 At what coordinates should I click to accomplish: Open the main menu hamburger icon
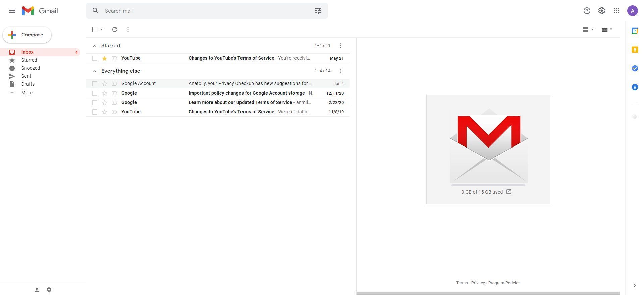pyautogui.click(x=12, y=11)
